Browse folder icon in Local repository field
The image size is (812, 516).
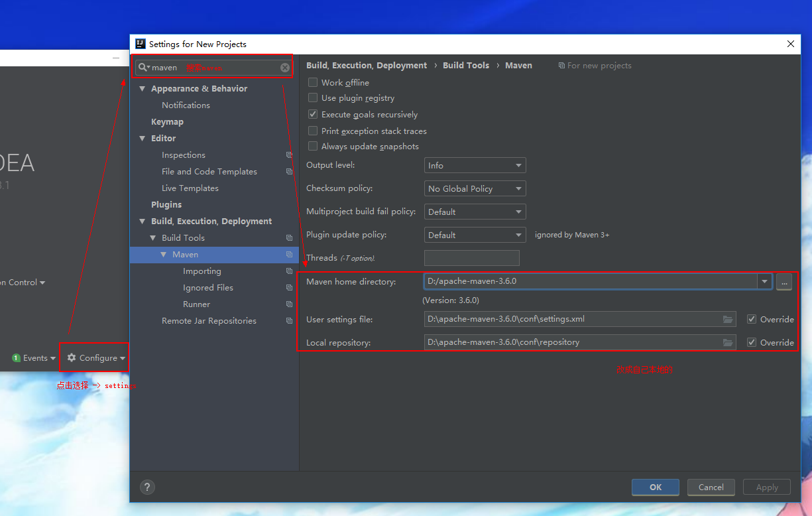(728, 342)
